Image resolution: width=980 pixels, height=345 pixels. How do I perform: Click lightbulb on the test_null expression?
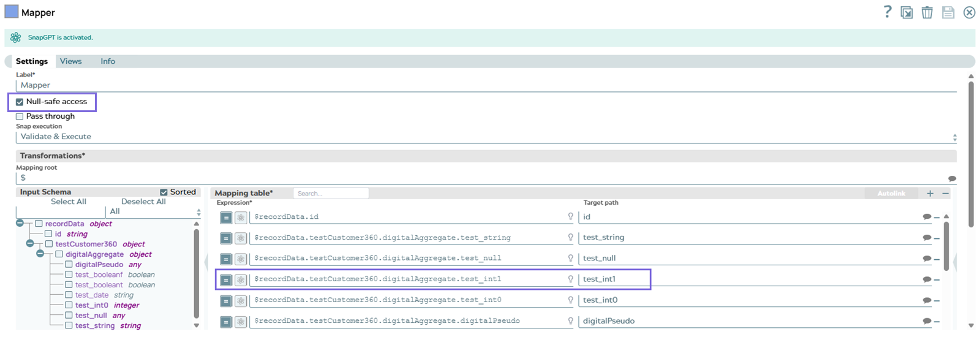570,258
